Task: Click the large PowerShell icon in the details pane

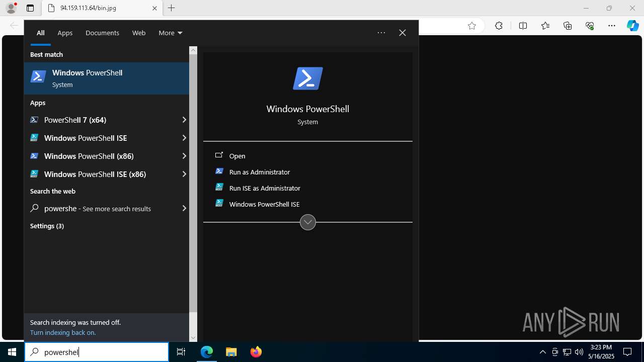Action: [x=308, y=78]
